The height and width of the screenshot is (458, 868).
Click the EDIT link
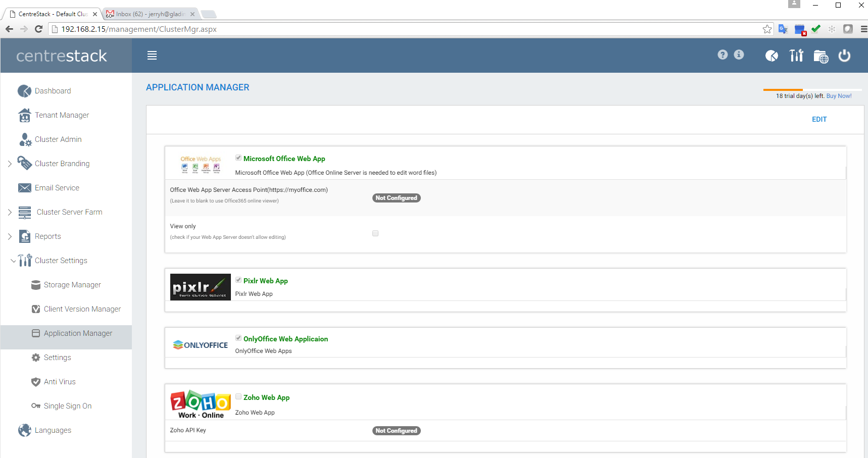(819, 119)
